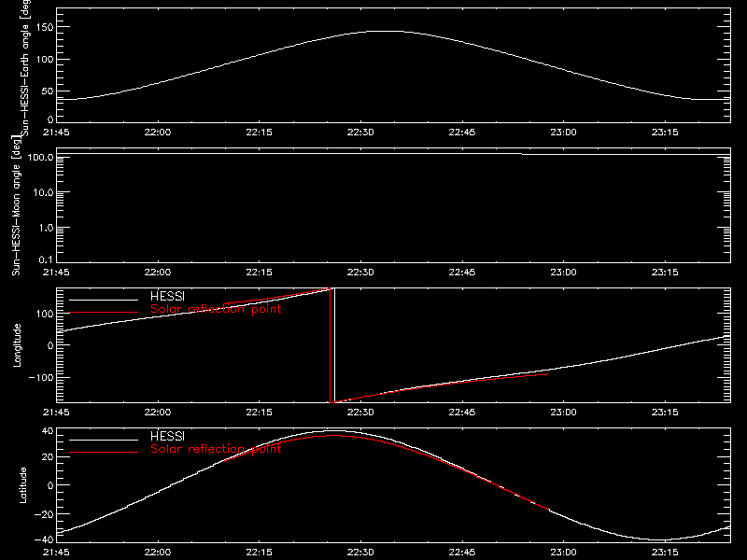Click the HESSI legend label in the Longitude plot
Screen dimensions: 747x560
[x=167, y=296]
